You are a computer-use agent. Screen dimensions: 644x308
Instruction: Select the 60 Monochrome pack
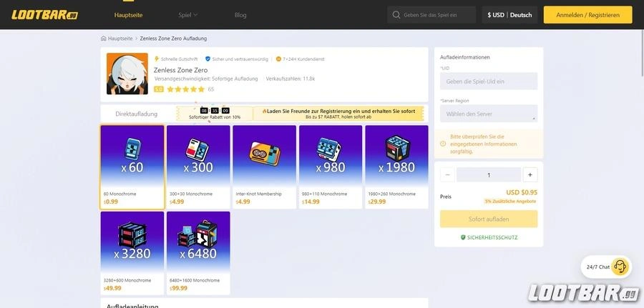[x=132, y=167]
